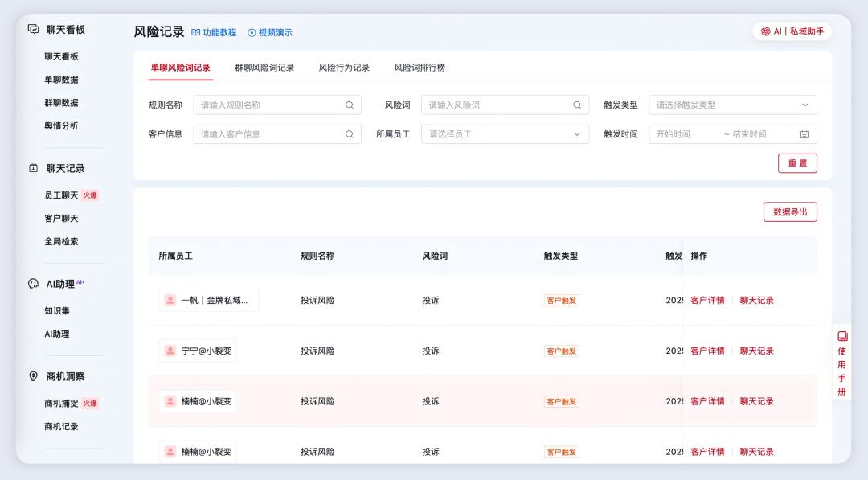The height and width of the screenshot is (480, 868).
Task: Click the magnifier icon in 规则名称 field
Action: pos(349,105)
